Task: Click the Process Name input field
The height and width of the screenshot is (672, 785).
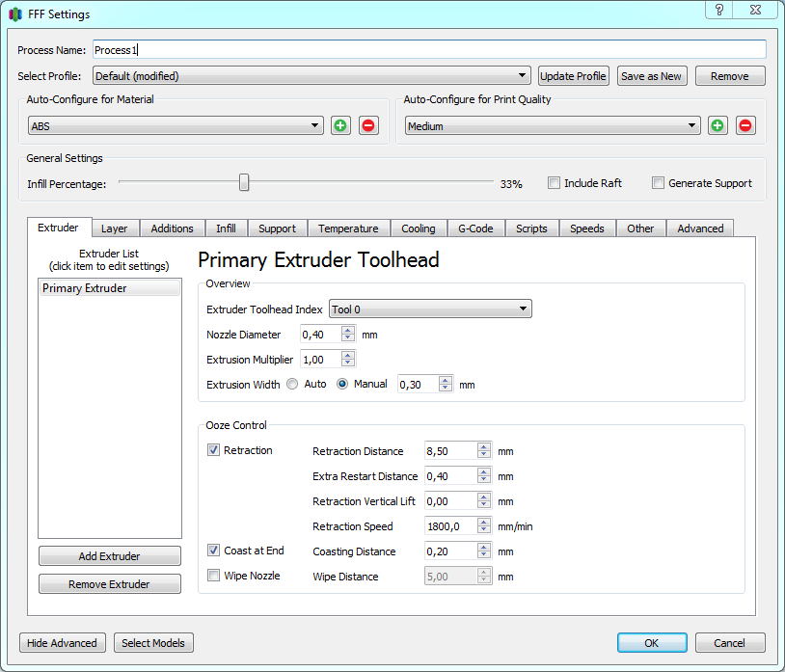Action: pyautogui.click(x=429, y=50)
